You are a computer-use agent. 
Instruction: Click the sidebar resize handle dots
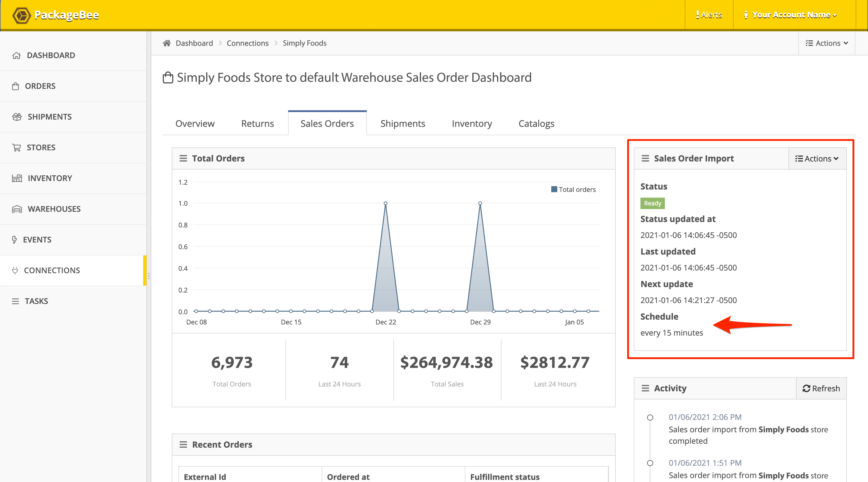(149, 276)
